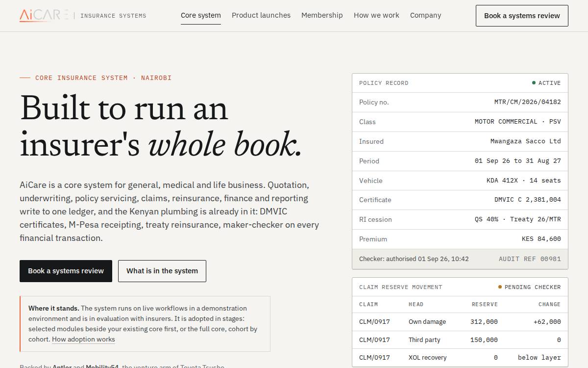The width and height of the screenshot is (588, 368).
Task: Click AUDIT REF 00981 text
Action: click(x=530, y=259)
